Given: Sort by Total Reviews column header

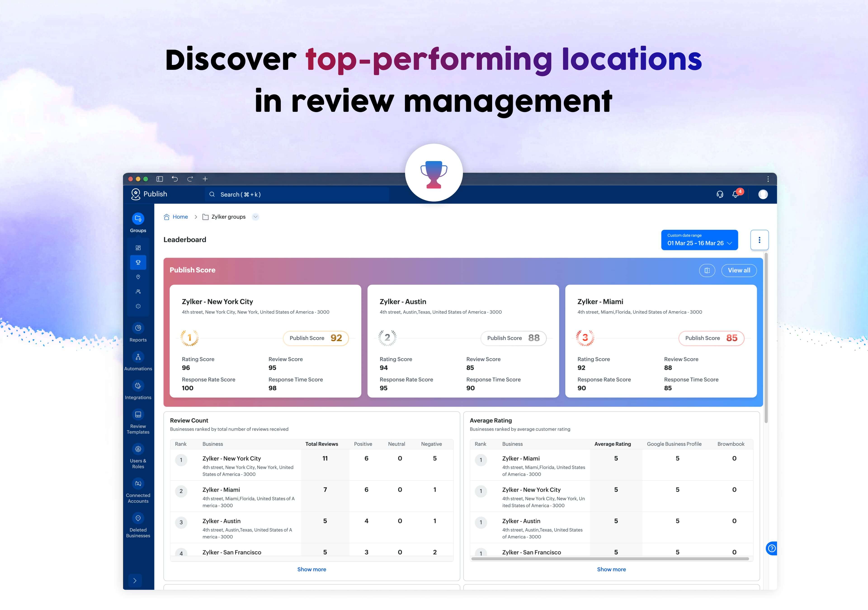Looking at the screenshot, I should click(x=321, y=444).
